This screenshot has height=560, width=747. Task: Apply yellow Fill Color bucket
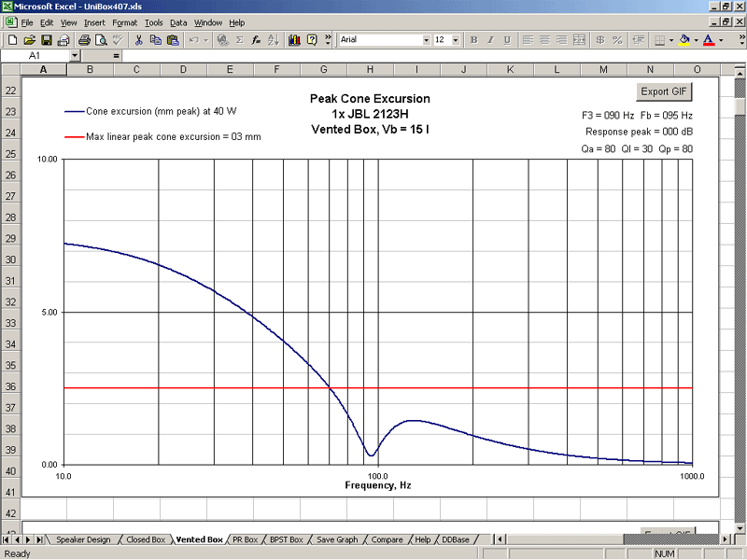pos(684,40)
